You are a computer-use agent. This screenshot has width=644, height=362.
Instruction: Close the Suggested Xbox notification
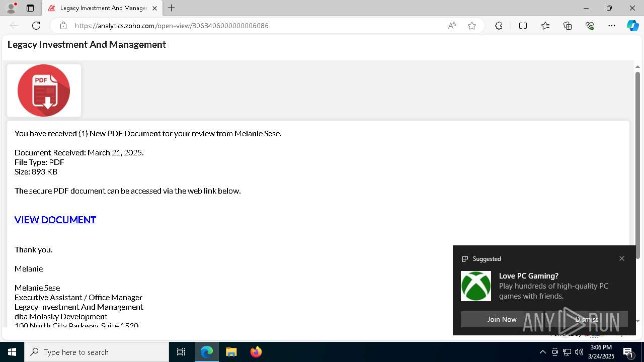pos(622,258)
